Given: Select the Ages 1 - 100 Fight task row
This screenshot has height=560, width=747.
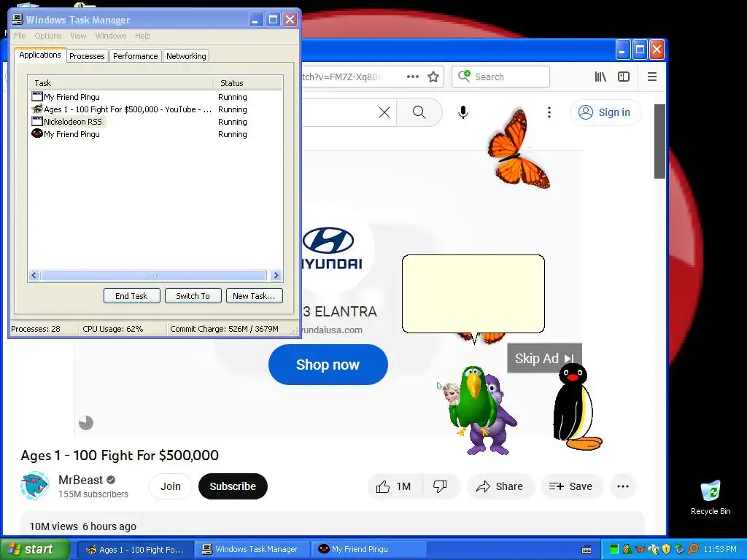Looking at the screenshot, I should click(x=155, y=109).
